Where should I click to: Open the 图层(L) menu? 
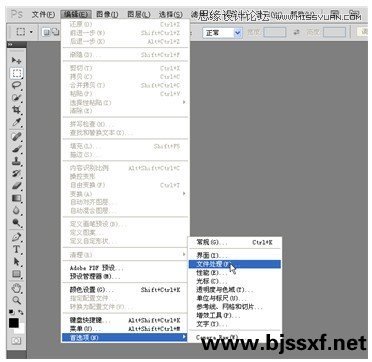(x=139, y=15)
